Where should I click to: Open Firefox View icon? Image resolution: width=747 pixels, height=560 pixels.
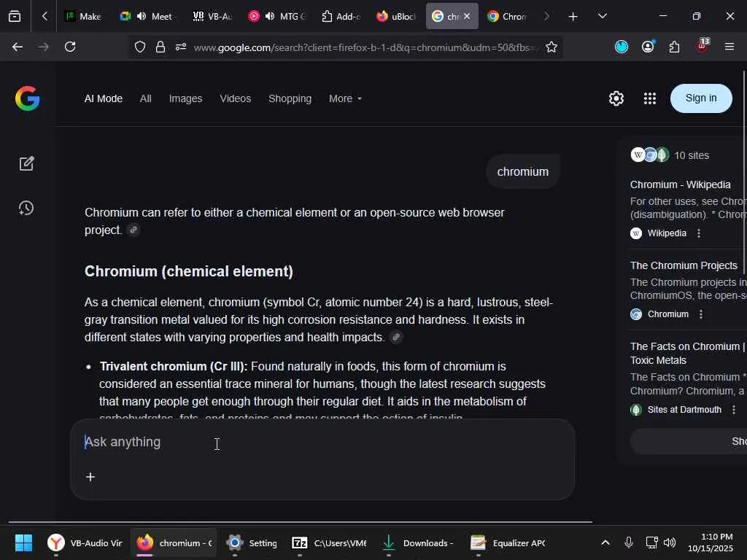pos(15,16)
